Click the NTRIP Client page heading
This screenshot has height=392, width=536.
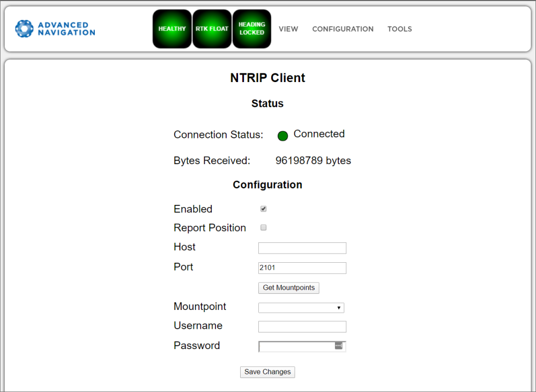tap(267, 78)
